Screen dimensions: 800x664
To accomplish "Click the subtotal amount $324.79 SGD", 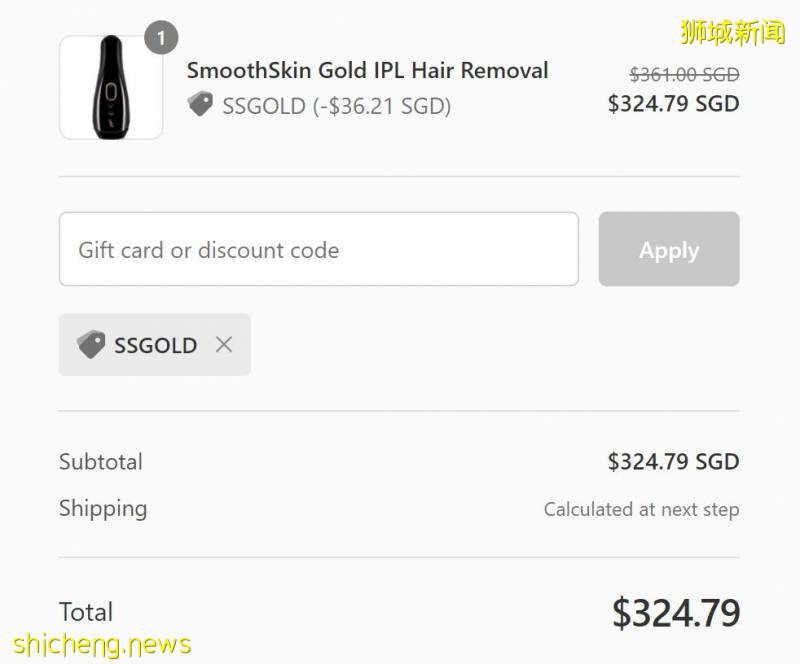I will pyautogui.click(x=673, y=462).
